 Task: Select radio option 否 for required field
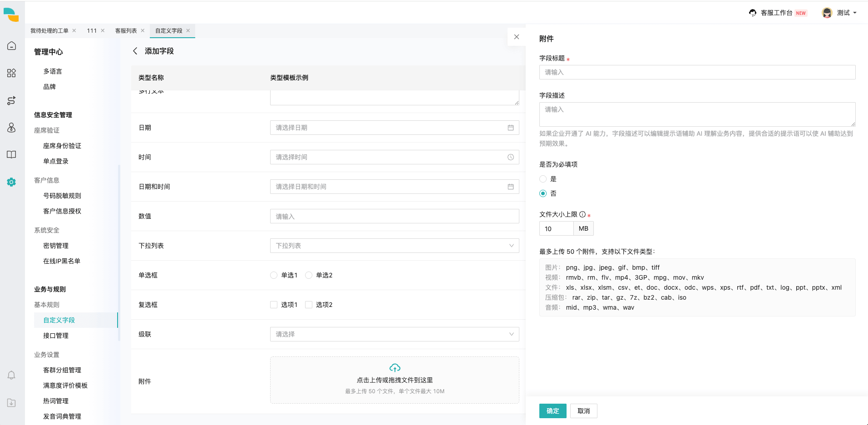543,193
